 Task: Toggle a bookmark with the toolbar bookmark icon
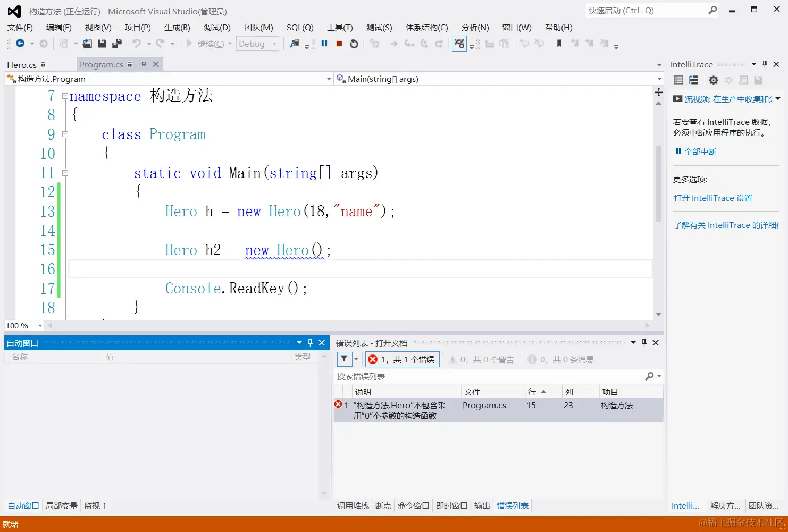(559, 44)
